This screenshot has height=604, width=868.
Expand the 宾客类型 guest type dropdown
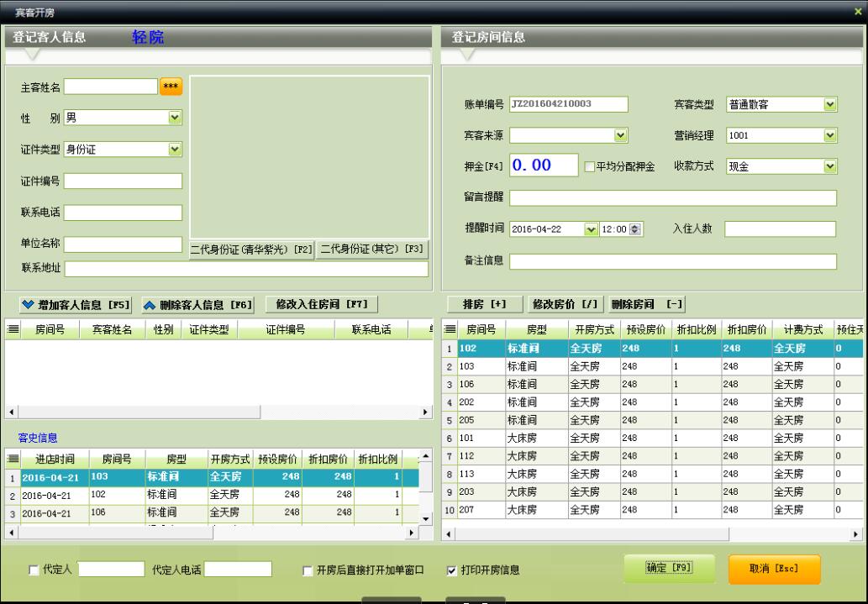coord(830,104)
